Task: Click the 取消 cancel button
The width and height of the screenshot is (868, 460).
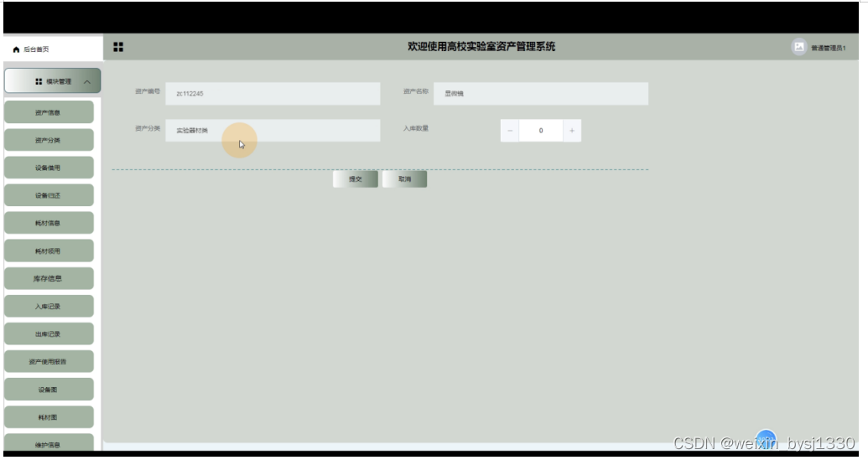Action: point(405,179)
